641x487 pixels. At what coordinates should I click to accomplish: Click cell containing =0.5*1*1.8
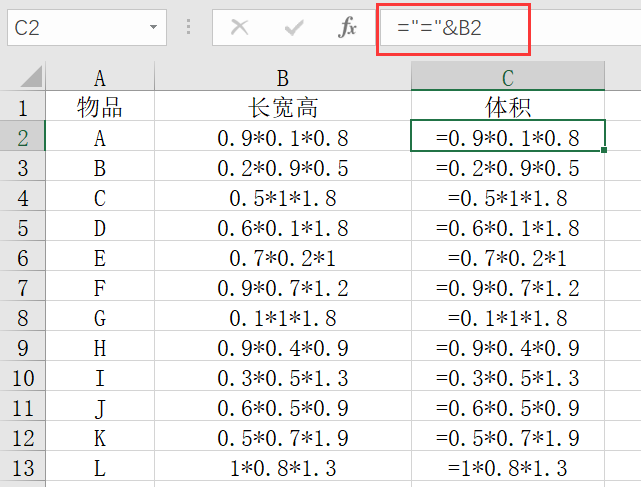coord(508,196)
